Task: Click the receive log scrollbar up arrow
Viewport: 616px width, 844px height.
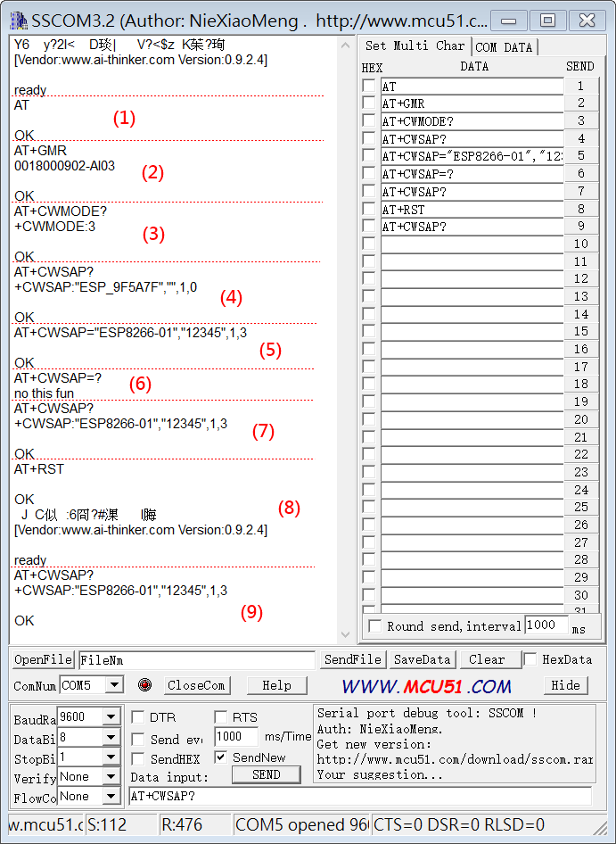Action: pyautogui.click(x=345, y=46)
